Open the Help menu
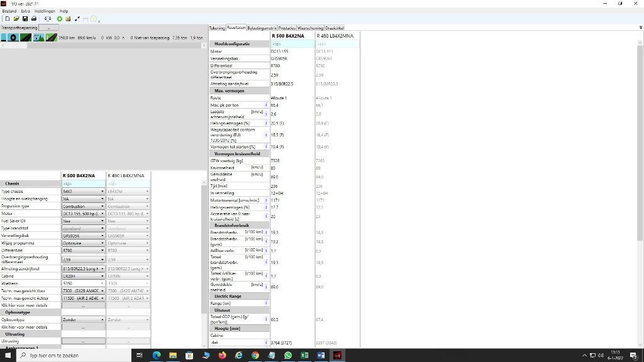The image size is (644, 362). click(x=64, y=11)
